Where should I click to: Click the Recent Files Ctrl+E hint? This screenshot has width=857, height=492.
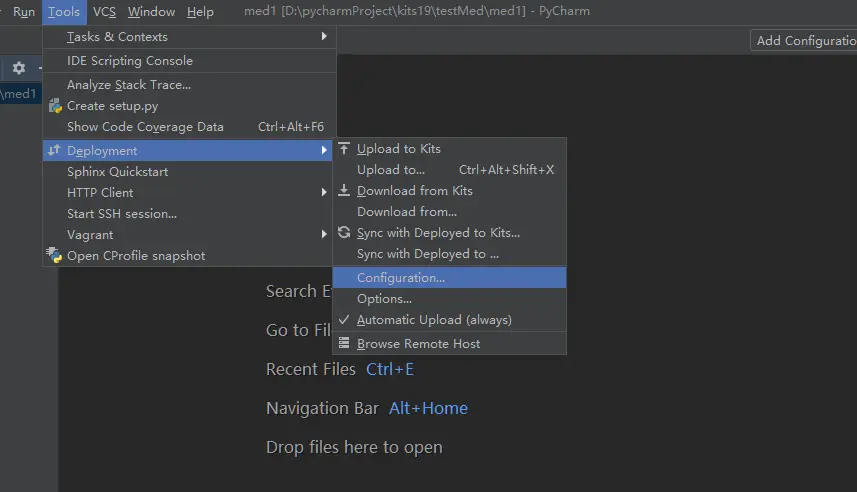click(x=340, y=369)
